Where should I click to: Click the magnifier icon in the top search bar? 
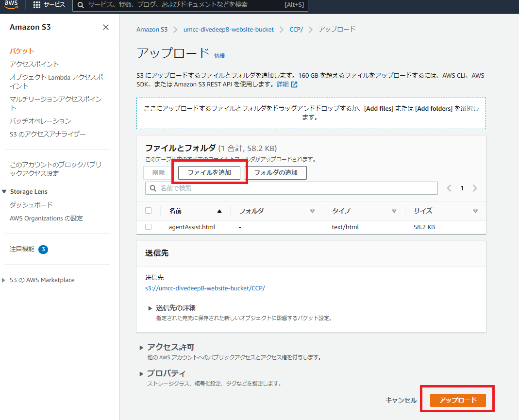pos(81,5)
